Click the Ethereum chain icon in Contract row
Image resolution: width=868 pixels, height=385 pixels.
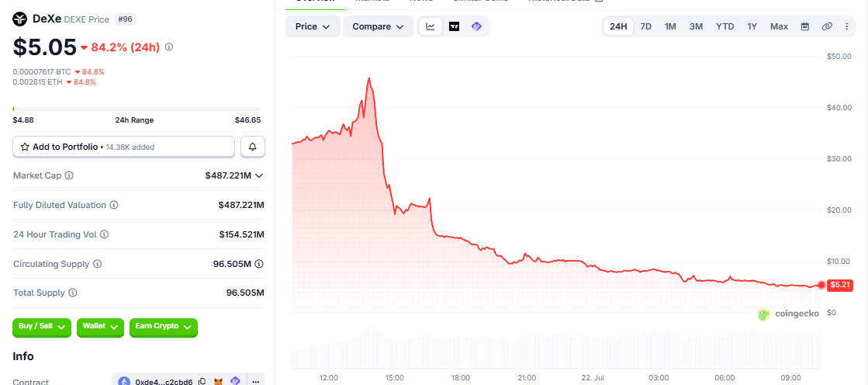click(124, 382)
